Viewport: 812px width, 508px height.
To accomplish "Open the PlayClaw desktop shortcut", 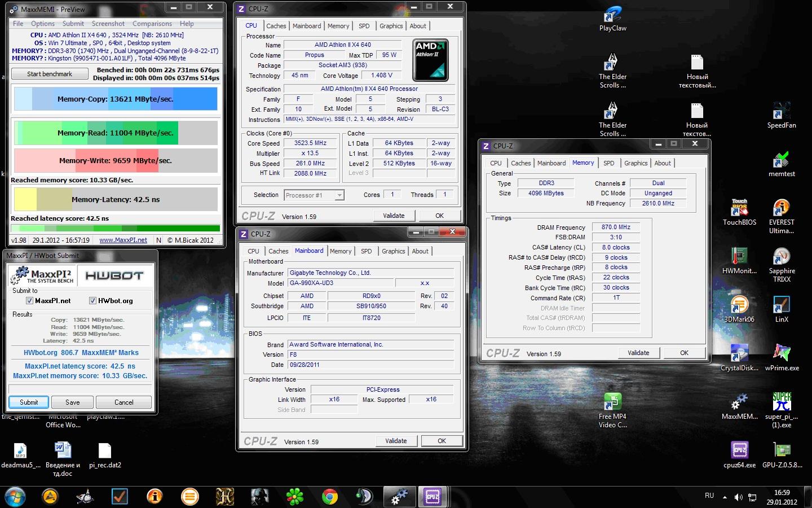I will click(612, 18).
